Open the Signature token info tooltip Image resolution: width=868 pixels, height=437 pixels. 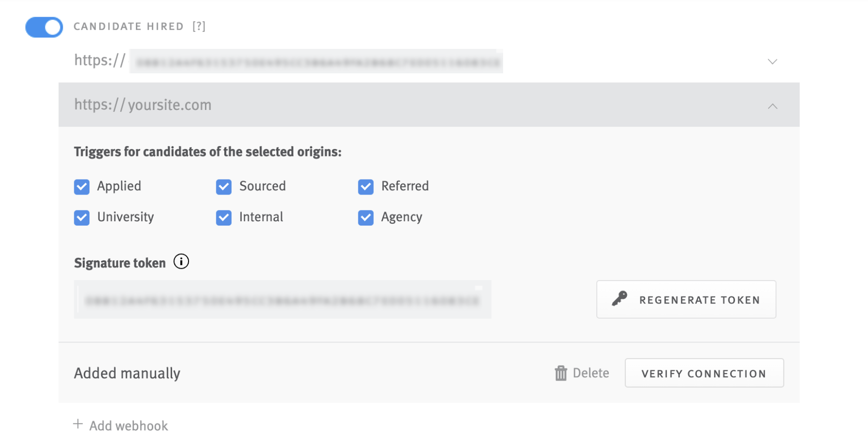(x=181, y=262)
